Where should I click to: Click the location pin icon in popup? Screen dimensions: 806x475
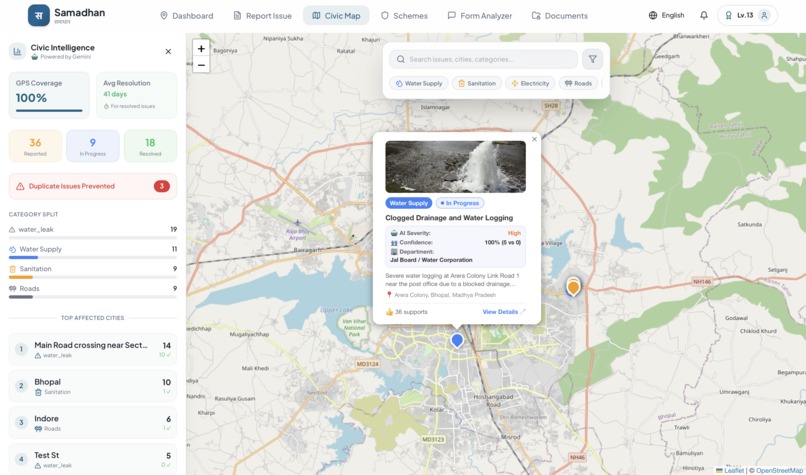(389, 295)
